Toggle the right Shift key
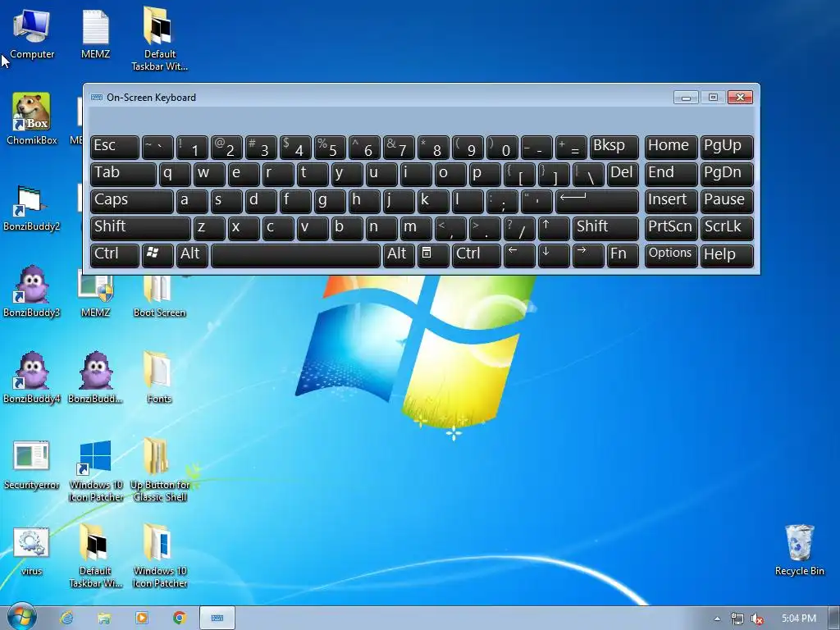Viewport: 840px width, 630px height. click(x=605, y=228)
